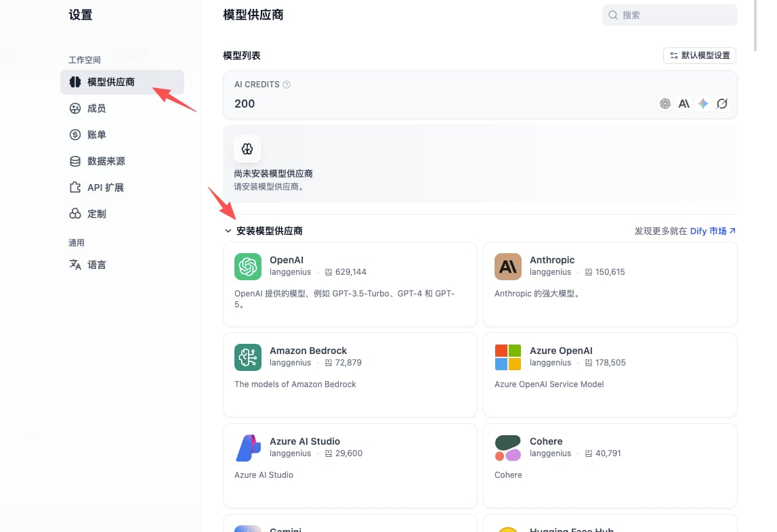Click the database icon for 数据来源
The width and height of the screenshot is (777, 532).
coord(75,161)
